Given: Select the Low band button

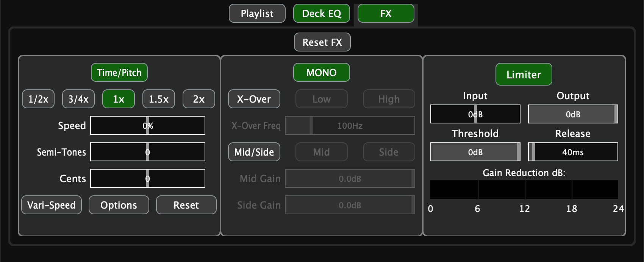Looking at the screenshot, I should pyautogui.click(x=322, y=99).
